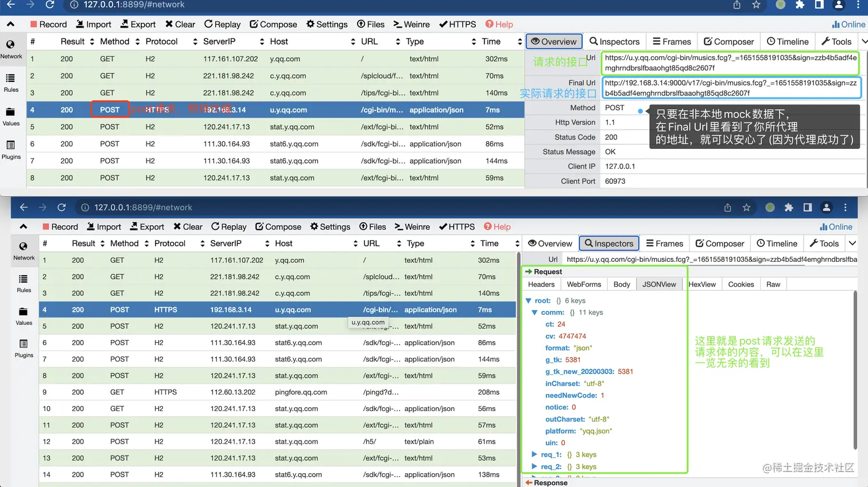Open Composer tab in bottom window
The image size is (868, 487).
coord(720,243)
